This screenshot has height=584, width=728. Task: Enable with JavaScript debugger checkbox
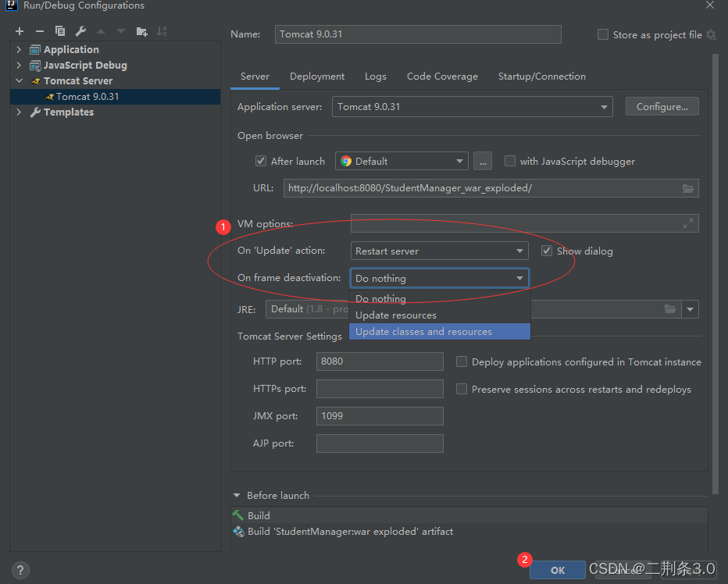click(510, 161)
